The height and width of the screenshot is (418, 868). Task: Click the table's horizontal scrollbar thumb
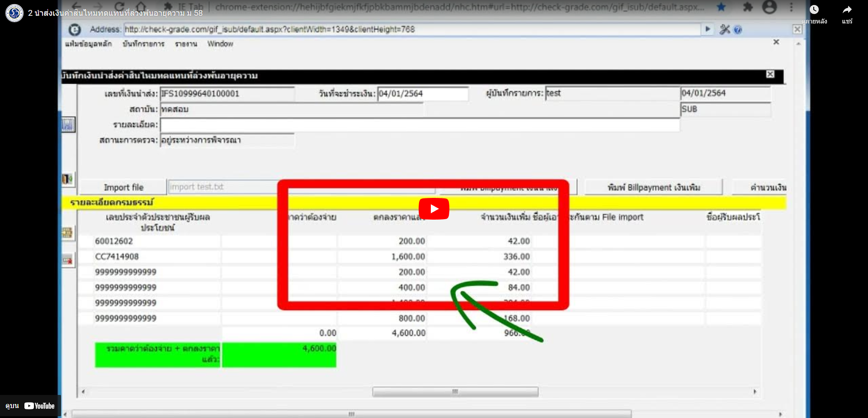point(455,392)
